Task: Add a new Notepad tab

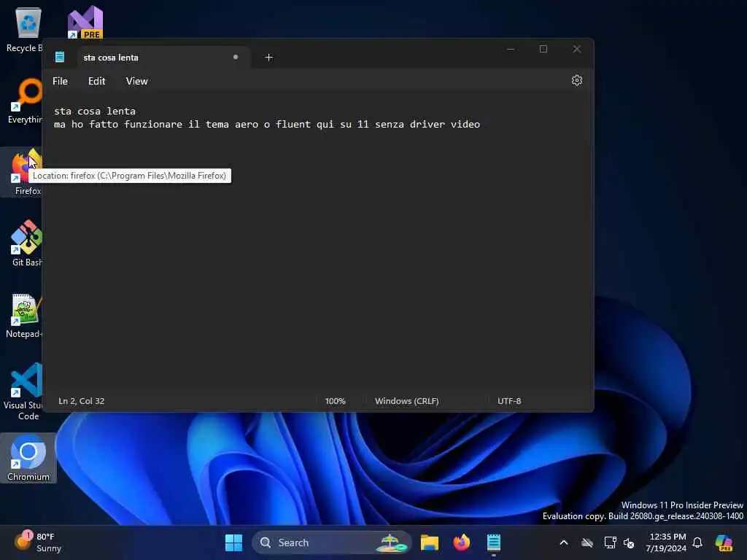Action: [268, 57]
